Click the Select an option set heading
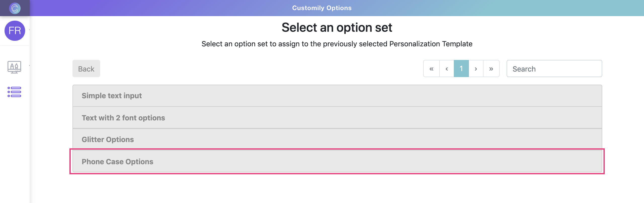 tap(337, 27)
